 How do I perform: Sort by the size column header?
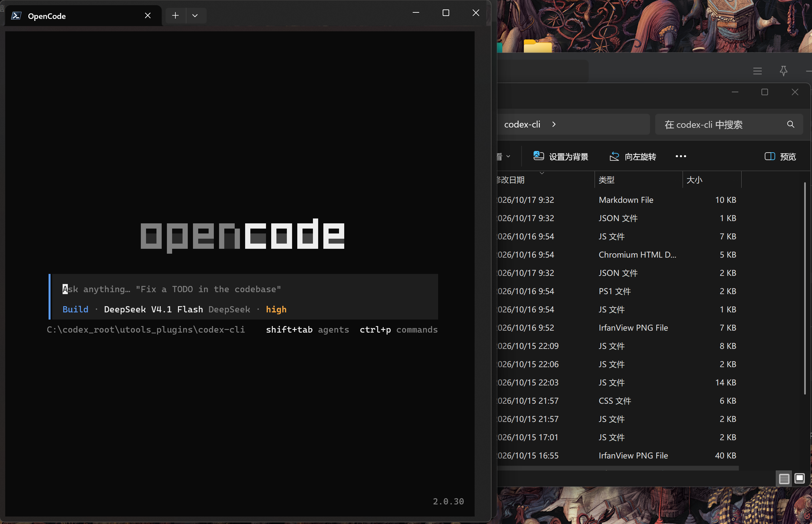(x=712, y=180)
